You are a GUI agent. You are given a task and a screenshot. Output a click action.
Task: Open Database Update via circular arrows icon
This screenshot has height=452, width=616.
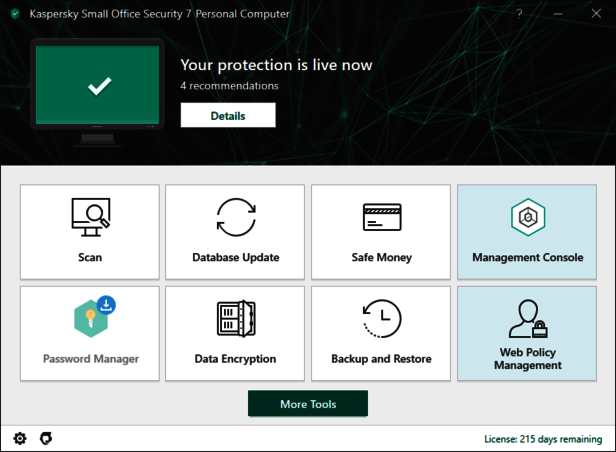[x=236, y=218]
